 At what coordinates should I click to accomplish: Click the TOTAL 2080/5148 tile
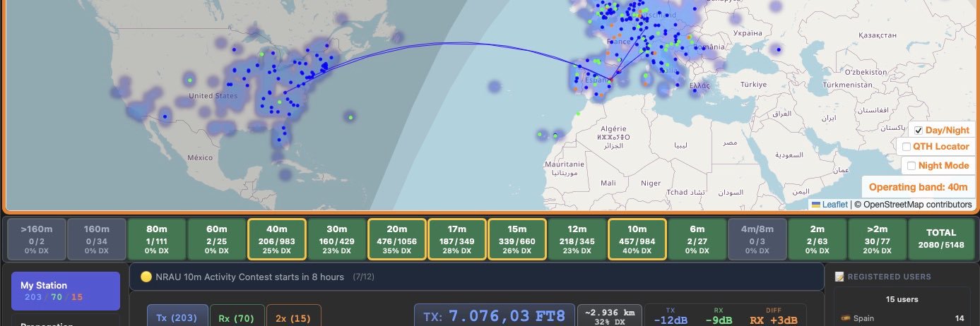(940, 240)
